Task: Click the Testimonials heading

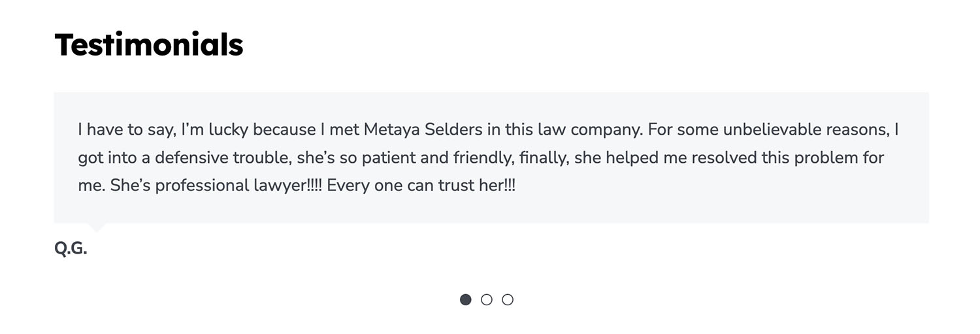Action: pos(149,45)
